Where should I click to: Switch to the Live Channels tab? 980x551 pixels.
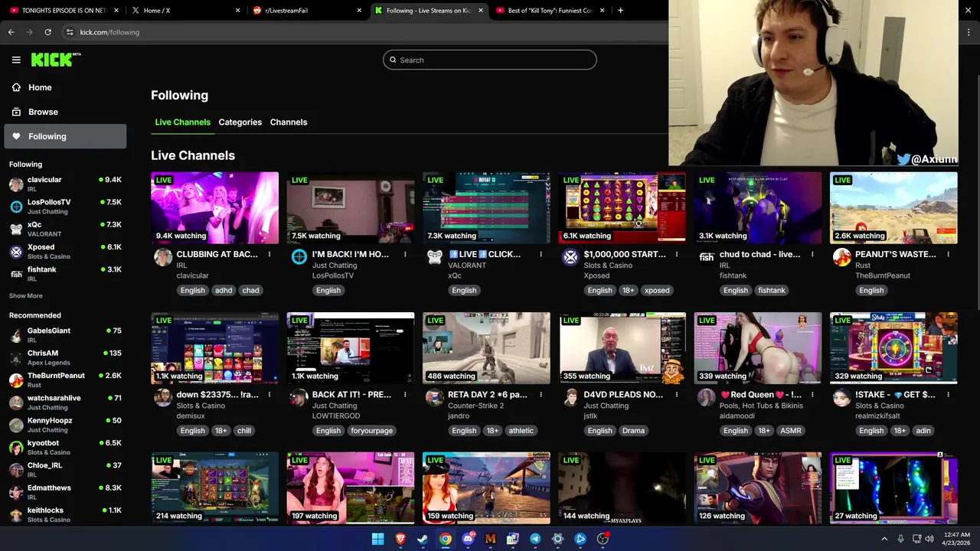(182, 122)
